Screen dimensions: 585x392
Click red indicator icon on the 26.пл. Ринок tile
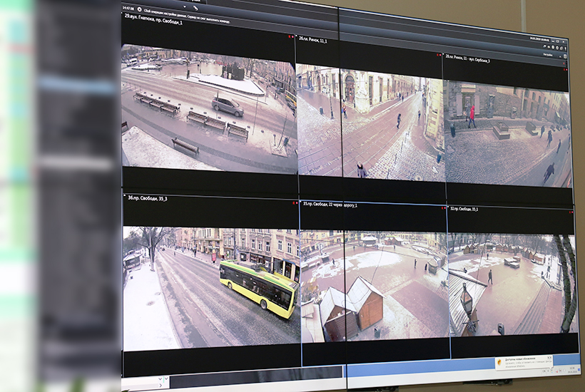(437, 55)
